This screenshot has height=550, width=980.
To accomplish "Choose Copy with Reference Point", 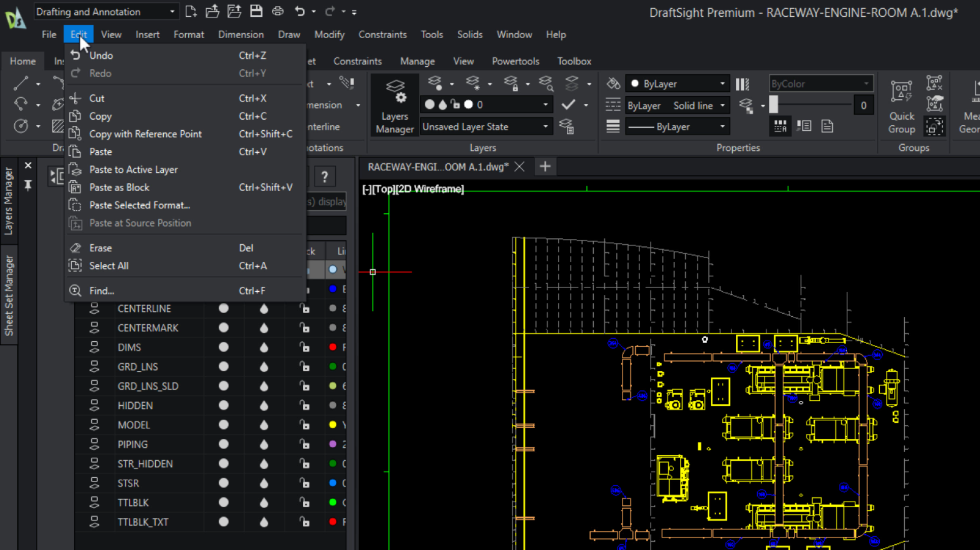I will coord(184,134).
